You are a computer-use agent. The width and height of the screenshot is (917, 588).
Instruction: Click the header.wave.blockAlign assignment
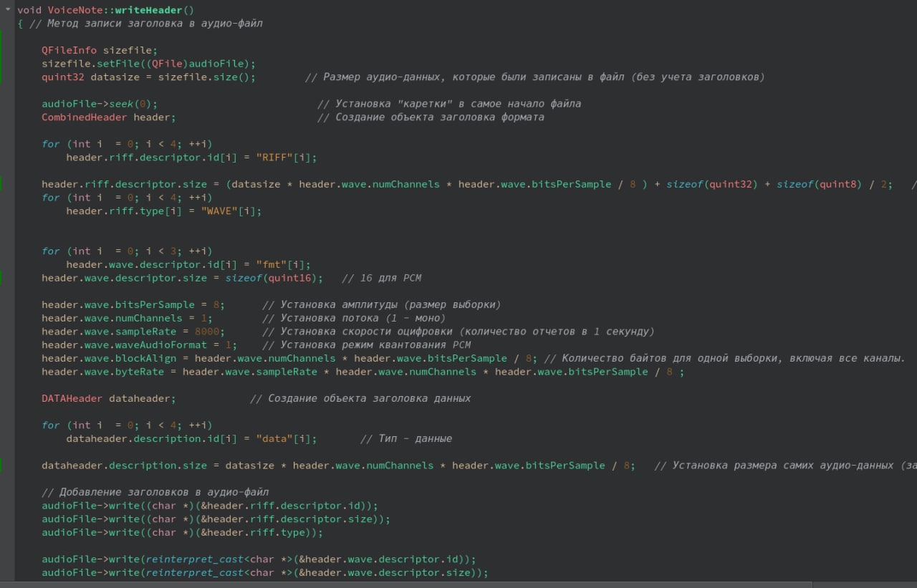click(289, 358)
